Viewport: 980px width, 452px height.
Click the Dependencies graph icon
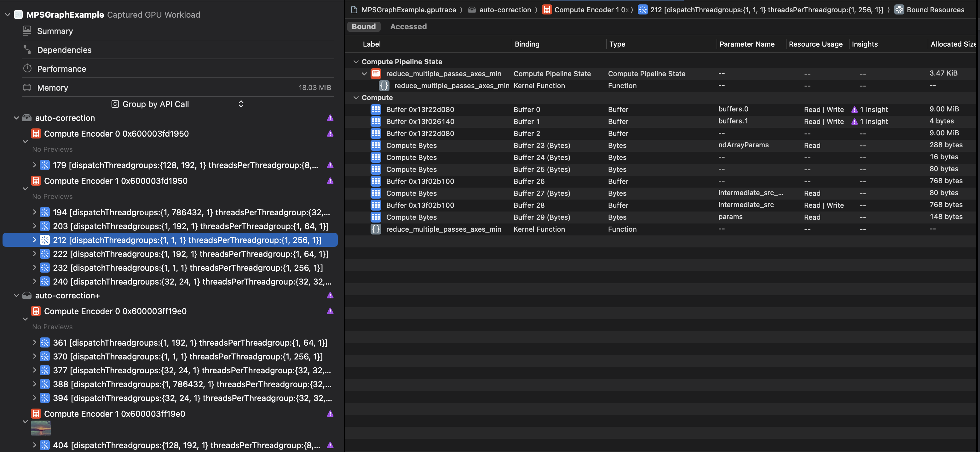pos(27,49)
